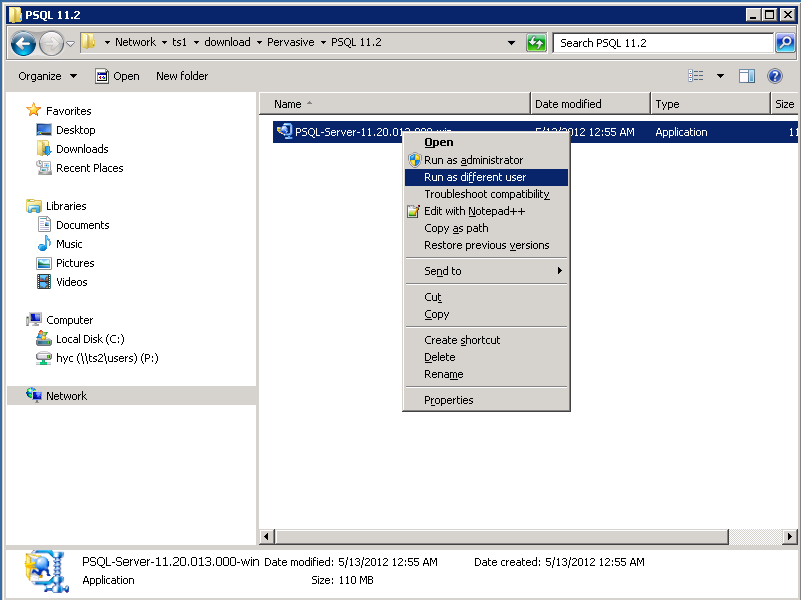Expand the view options dropdown arrow
801x600 pixels.
pos(720,76)
